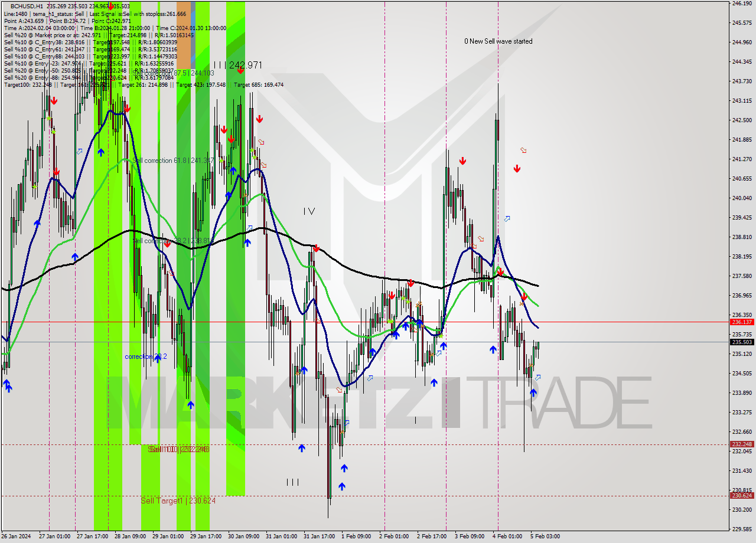Click the 'Target100: 232.248' targets line
Image resolution: width=756 pixels, height=543 pixels.
(144, 84)
